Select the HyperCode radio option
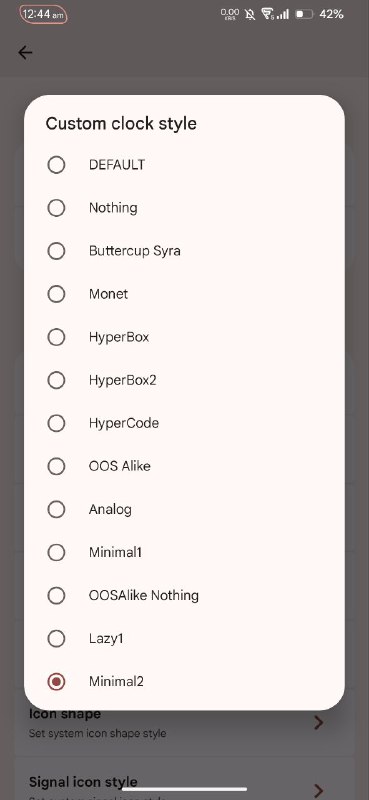This screenshot has height=800, width=369. coord(56,423)
